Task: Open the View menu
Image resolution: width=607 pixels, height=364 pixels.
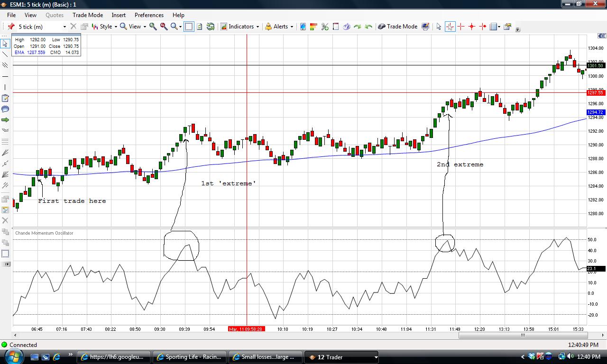Action: tap(30, 15)
